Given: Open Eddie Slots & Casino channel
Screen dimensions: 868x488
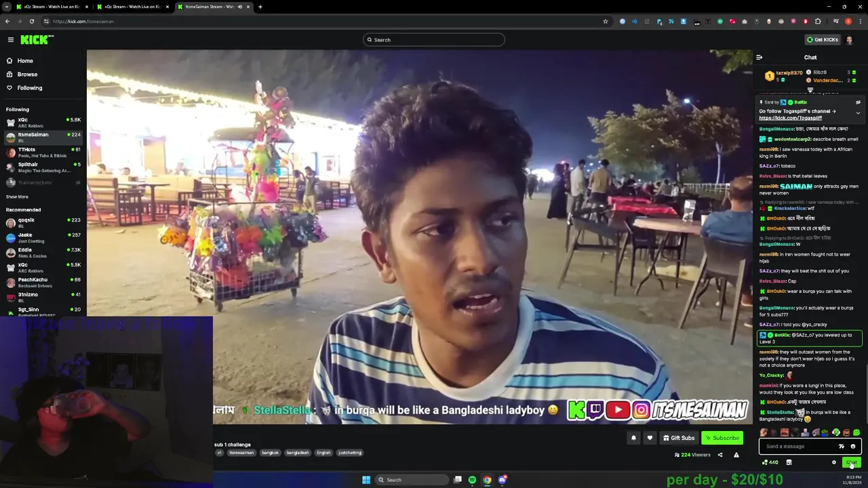Looking at the screenshot, I should coord(43,253).
